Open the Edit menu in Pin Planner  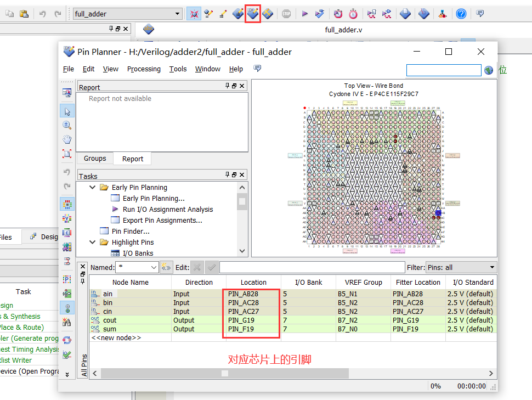88,69
